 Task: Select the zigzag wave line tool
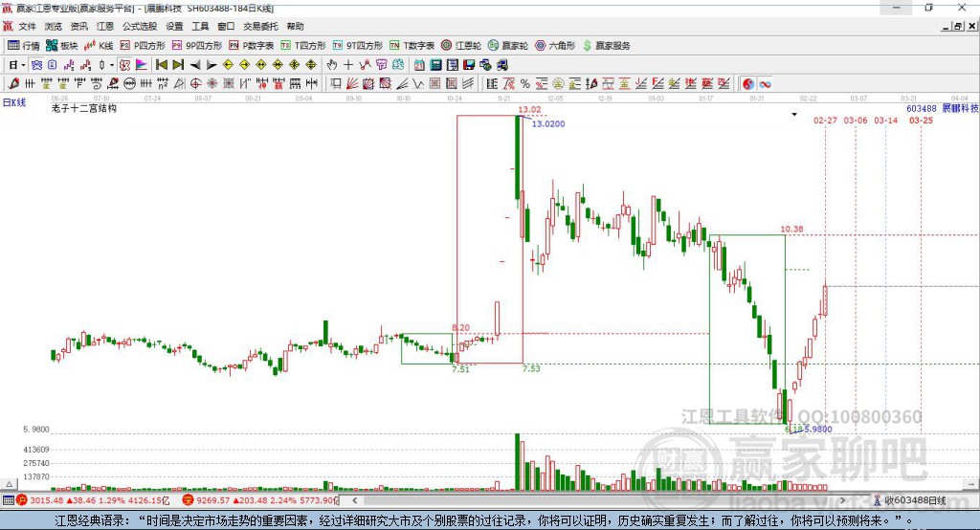pos(417,84)
